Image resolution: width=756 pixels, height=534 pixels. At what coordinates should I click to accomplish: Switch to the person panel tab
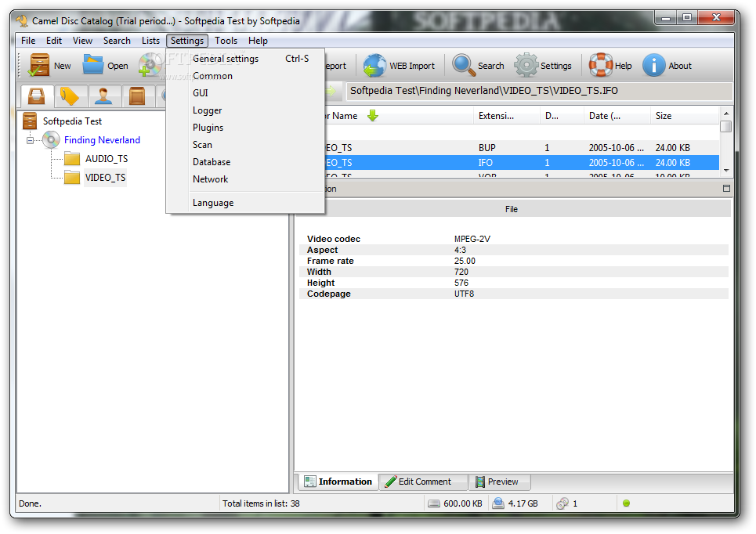pos(103,96)
